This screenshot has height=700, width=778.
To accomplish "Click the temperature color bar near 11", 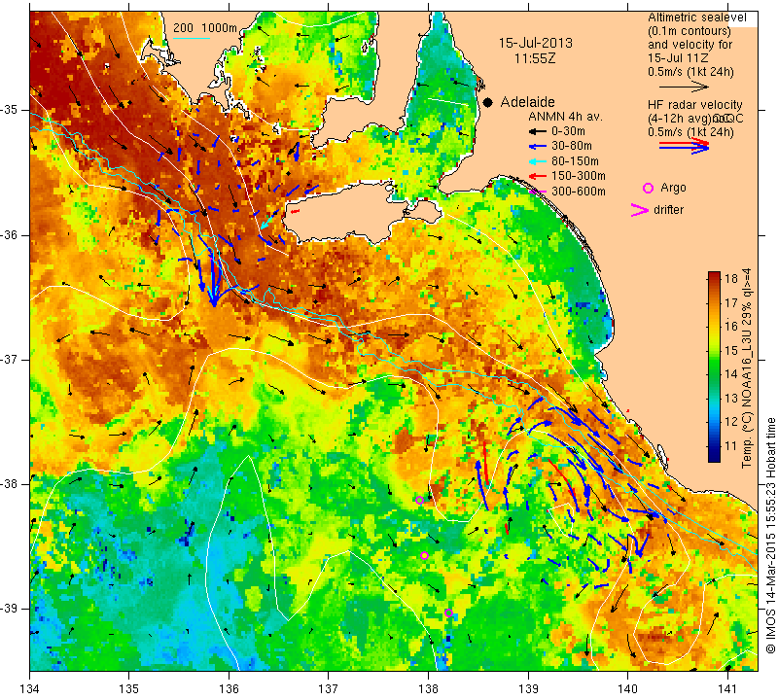I will pyautogui.click(x=714, y=446).
